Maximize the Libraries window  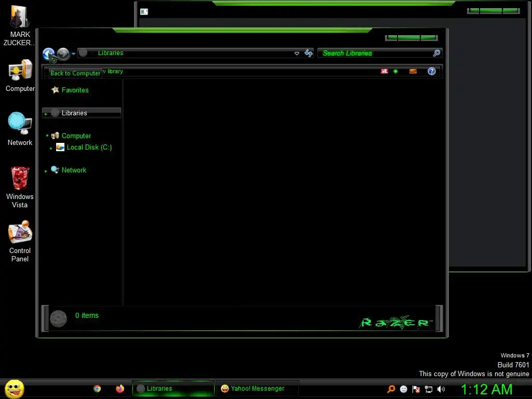(x=409, y=37)
